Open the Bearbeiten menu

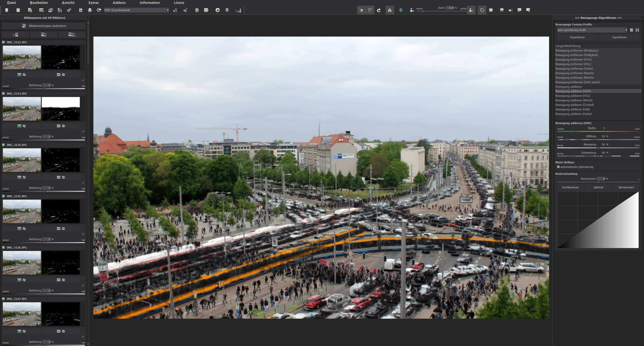point(39,3)
